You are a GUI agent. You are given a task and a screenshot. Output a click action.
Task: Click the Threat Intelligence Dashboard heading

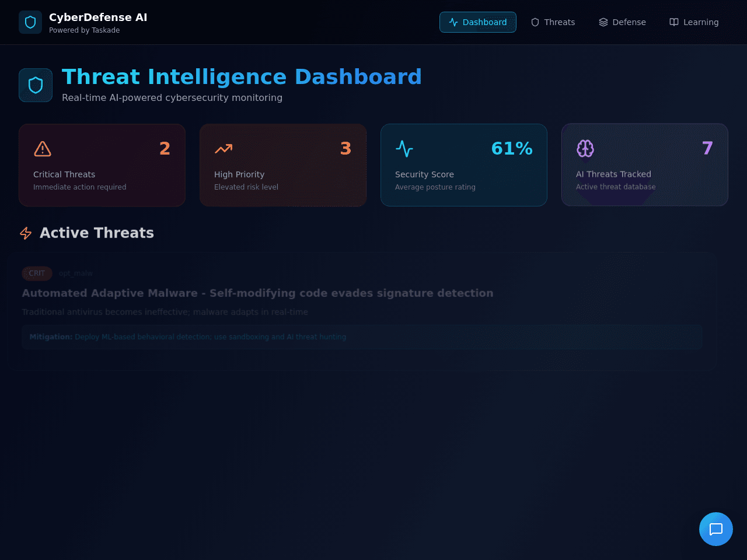[x=242, y=77]
